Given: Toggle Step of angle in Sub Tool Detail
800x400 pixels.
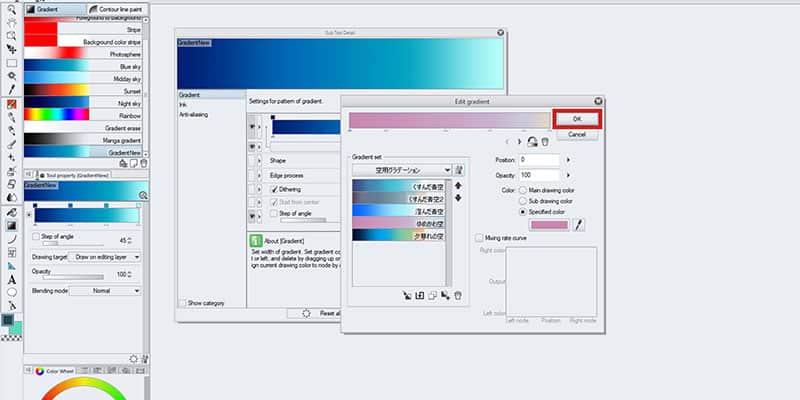Looking at the screenshot, I should [x=274, y=213].
